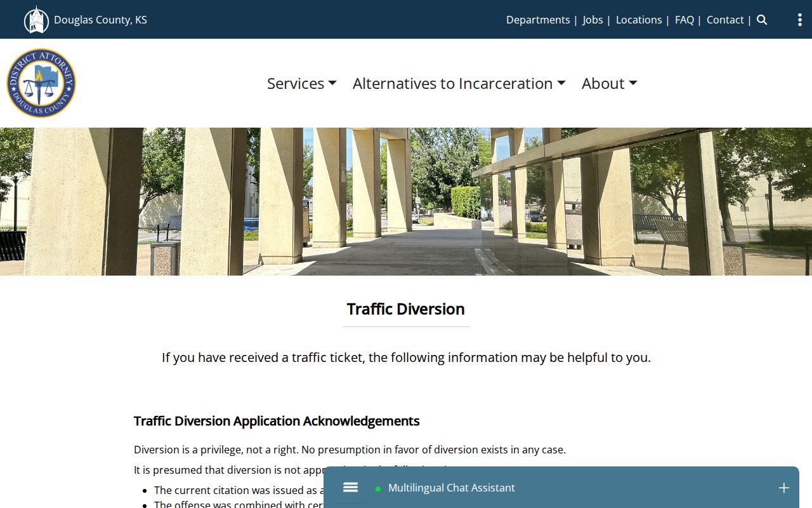This screenshot has width=812, height=508.
Task: Open the Jobs page link
Action: pyautogui.click(x=593, y=20)
